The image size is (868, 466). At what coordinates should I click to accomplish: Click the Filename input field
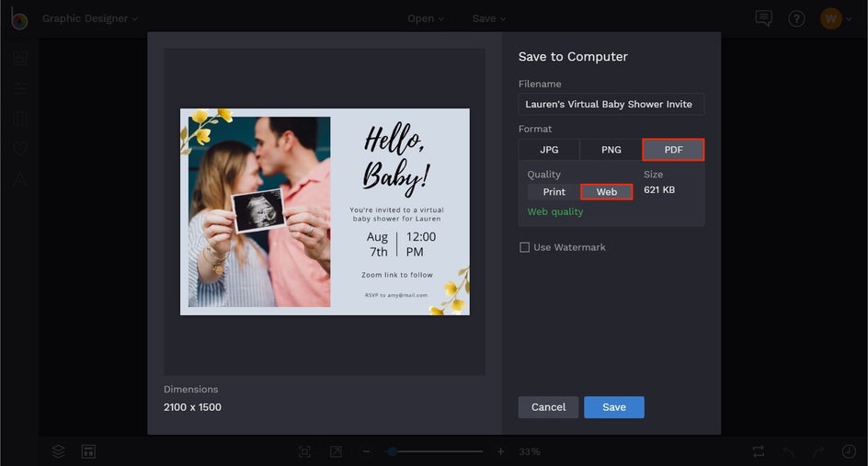click(x=611, y=104)
